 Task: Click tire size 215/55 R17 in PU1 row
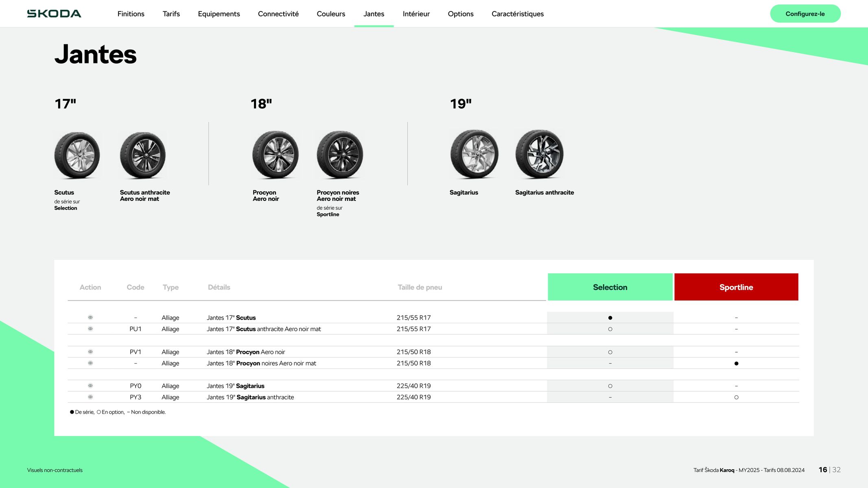(413, 329)
